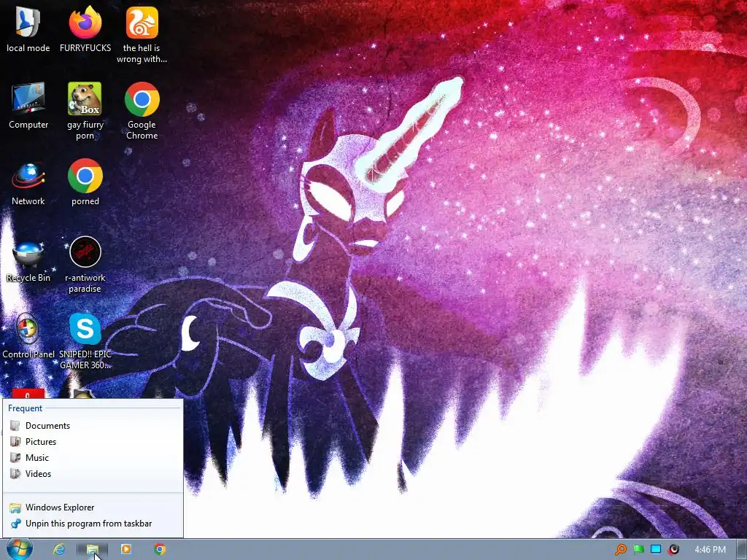Open Documents from the jump list
The image size is (747, 560).
tap(93, 426)
